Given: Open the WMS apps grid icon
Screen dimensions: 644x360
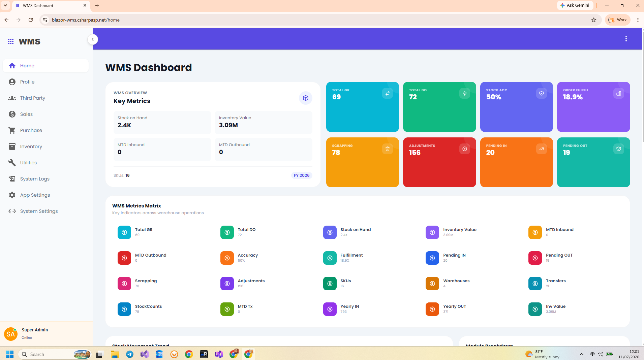Looking at the screenshot, I should 11,41.
